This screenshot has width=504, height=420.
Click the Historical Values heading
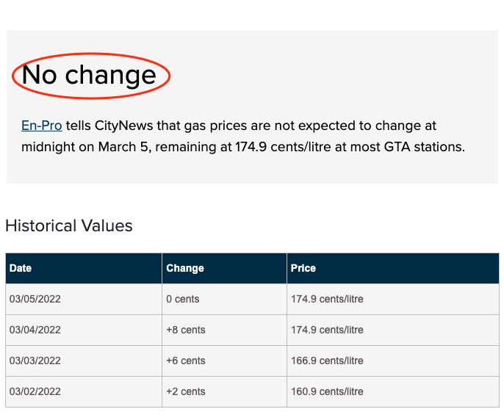69,225
